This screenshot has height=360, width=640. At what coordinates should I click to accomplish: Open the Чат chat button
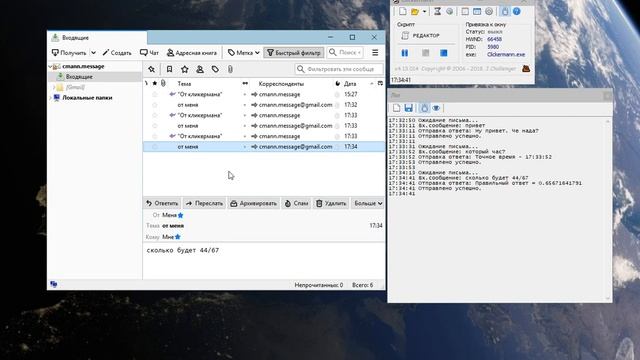point(149,53)
